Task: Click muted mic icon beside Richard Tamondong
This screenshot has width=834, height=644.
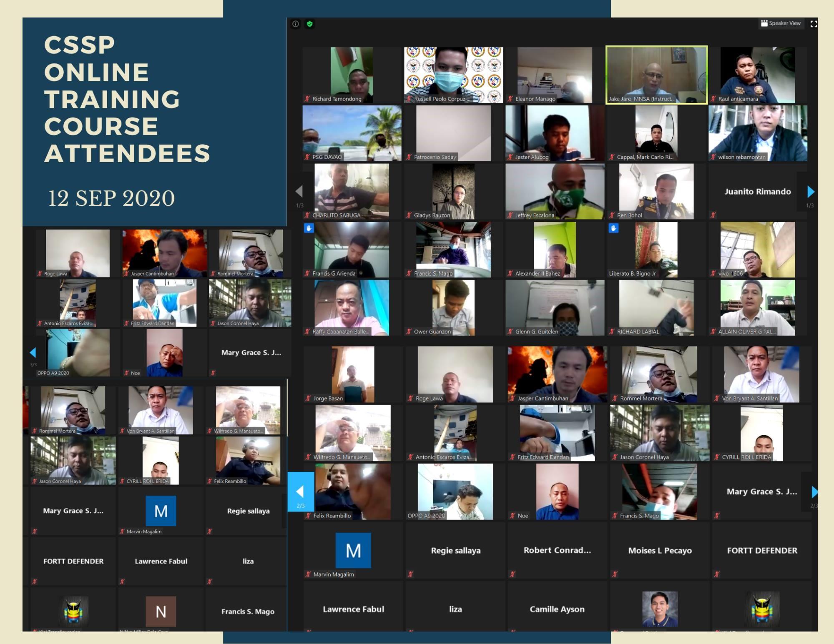Action: coord(307,99)
